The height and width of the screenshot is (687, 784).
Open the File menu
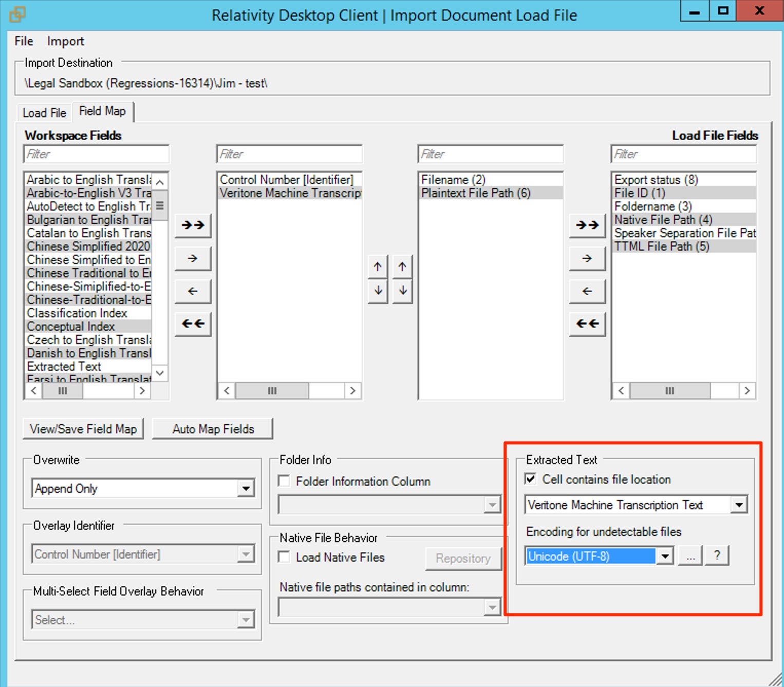[24, 41]
